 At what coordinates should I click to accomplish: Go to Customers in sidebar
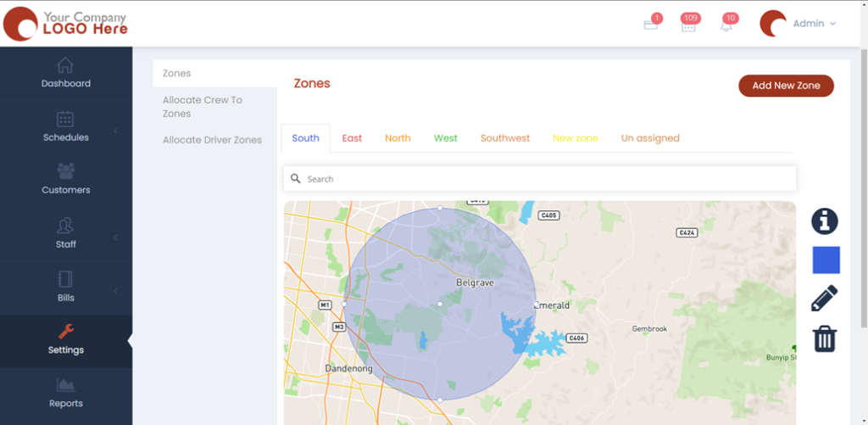click(x=66, y=180)
